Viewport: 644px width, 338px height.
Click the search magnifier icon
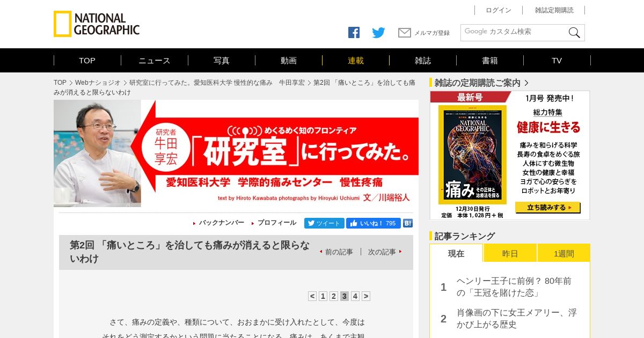point(574,33)
